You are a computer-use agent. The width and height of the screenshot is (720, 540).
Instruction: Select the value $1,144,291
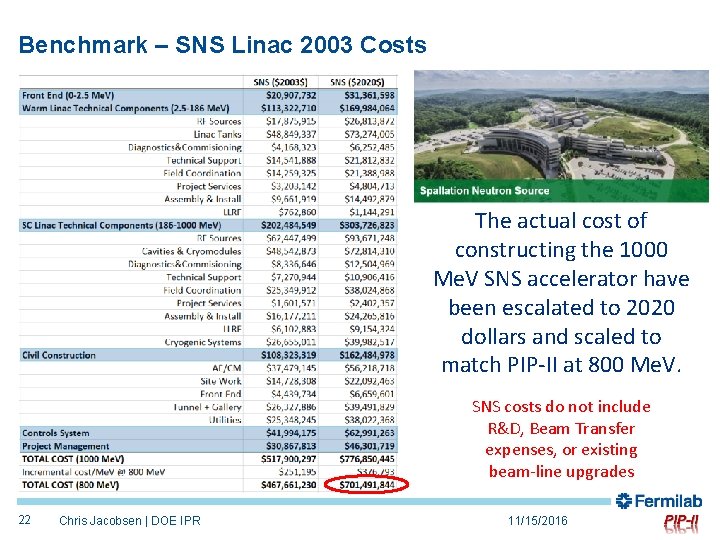coord(371,213)
